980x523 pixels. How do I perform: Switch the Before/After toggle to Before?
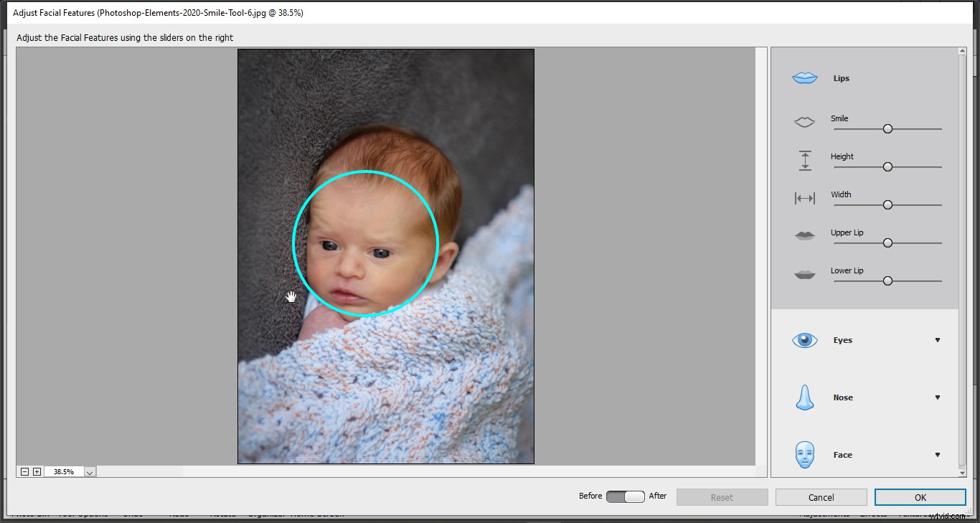pyautogui.click(x=615, y=496)
